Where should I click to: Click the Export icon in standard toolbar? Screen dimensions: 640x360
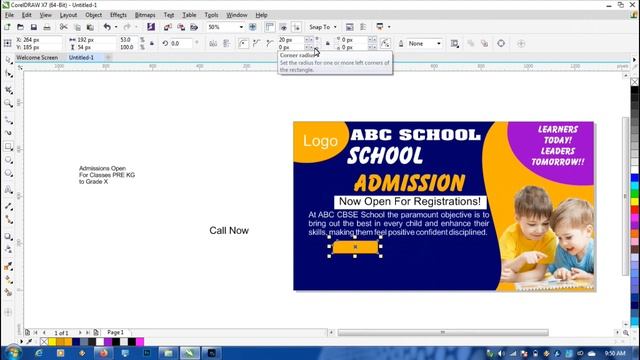(181, 27)
